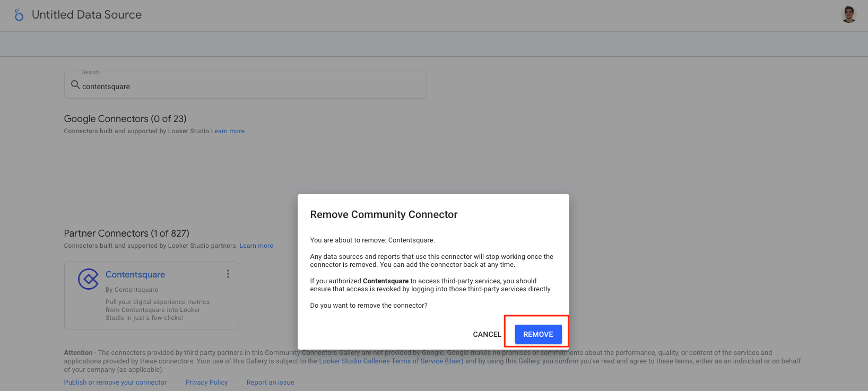This screenshot has height=391, width=868.
Task: Open Looker Studio Galleries Terms of Service link
Action: point(391,361)
